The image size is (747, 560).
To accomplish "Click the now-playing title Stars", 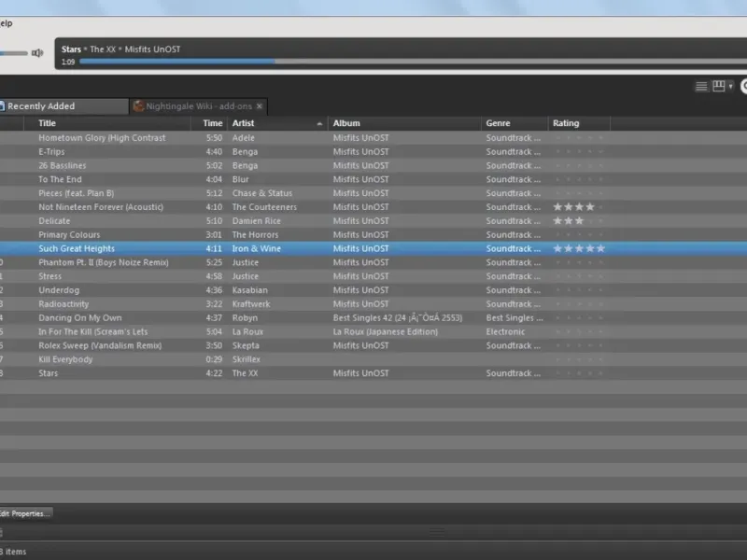I will point(71,49).
